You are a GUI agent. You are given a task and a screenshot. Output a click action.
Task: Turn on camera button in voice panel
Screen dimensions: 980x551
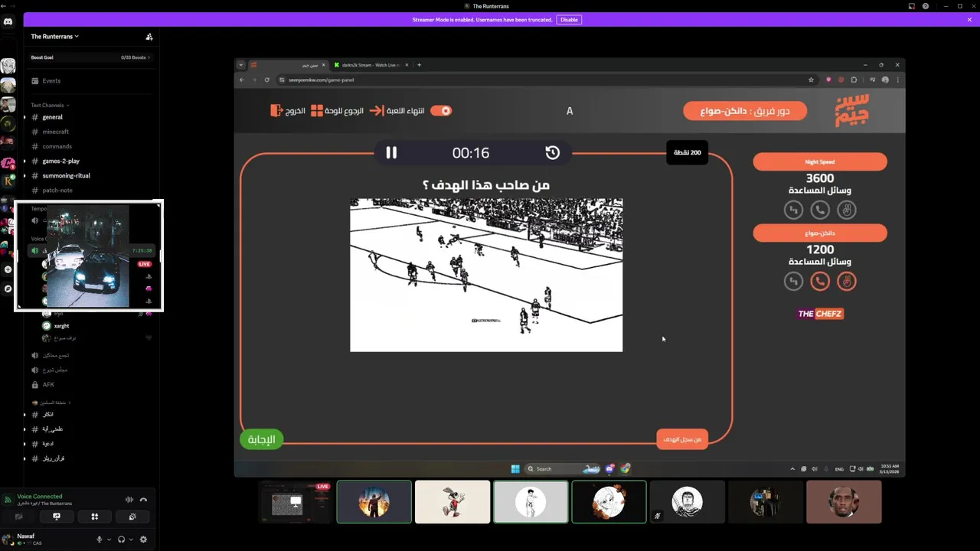pyautogui.click(x=19, y=517)
